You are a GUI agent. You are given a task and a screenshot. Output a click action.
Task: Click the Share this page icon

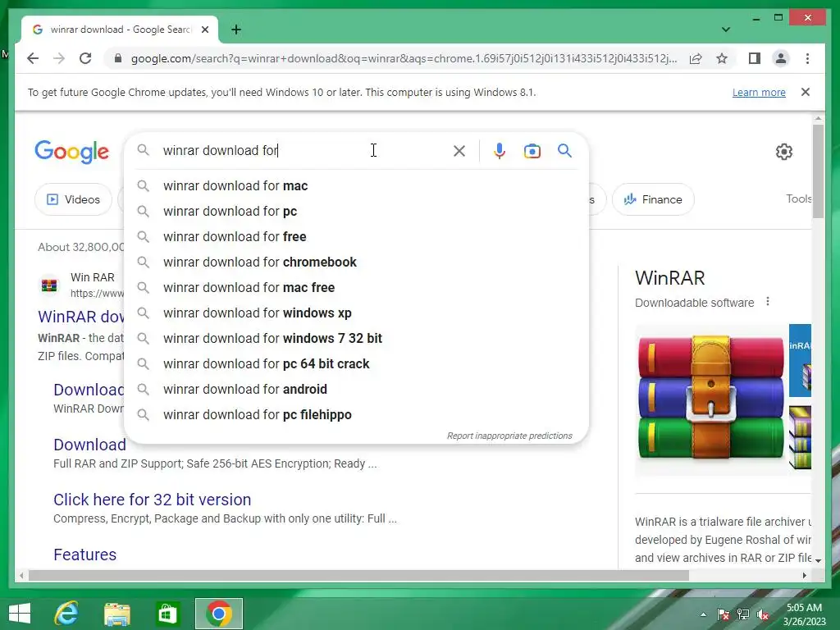(x=696, y=58)
